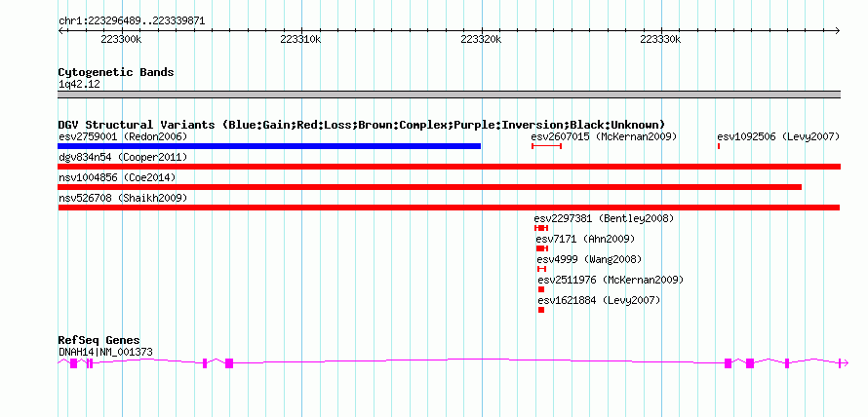The image size is (868, 417).
Task: Open the nsv526708 (Shaikh2009) label
Action: (123, 198)
